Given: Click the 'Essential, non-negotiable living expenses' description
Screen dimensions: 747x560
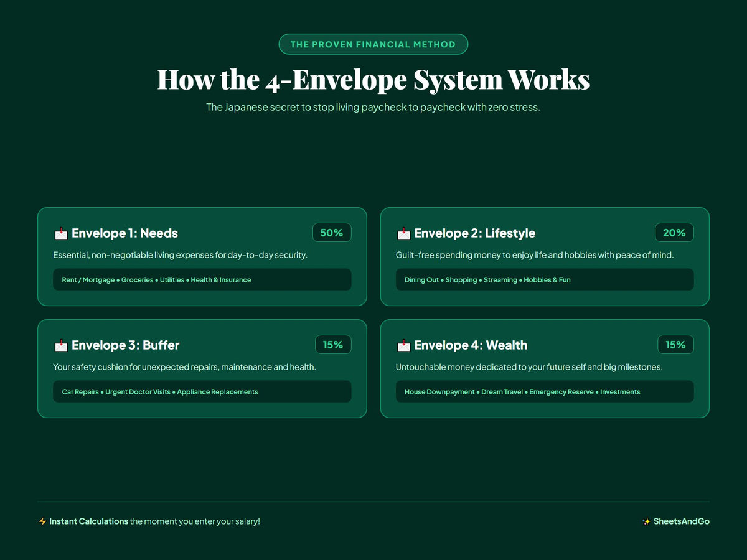Looking at the screenshot, I should click(x=181, y=255).
